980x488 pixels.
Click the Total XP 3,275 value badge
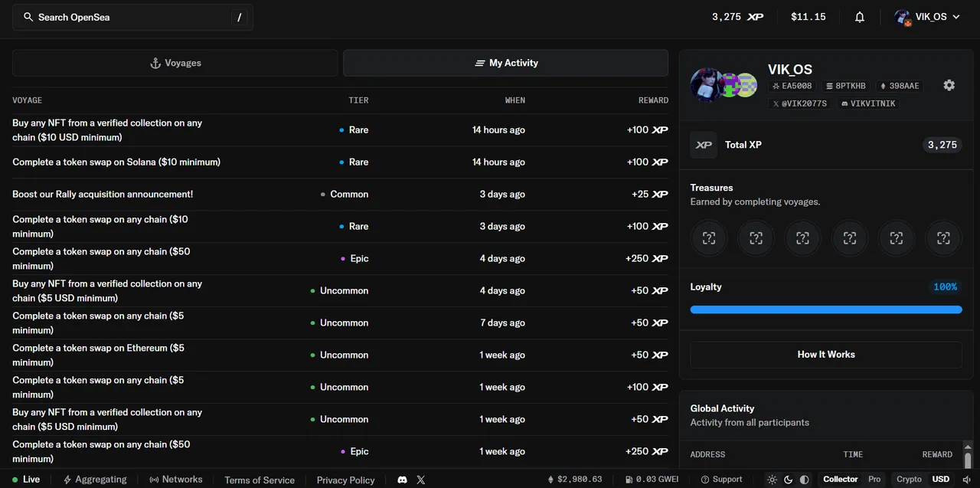[x=942, y=145]
